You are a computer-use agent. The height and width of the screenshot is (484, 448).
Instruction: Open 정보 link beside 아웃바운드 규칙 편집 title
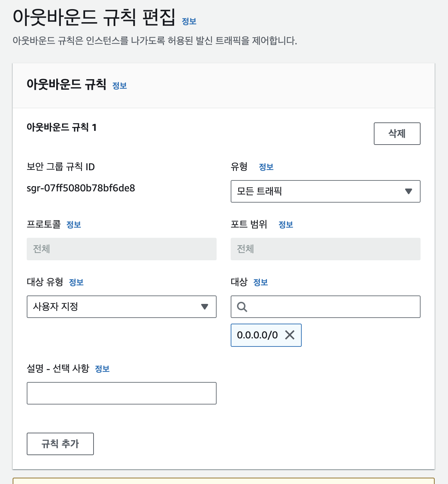pos(189,21)
